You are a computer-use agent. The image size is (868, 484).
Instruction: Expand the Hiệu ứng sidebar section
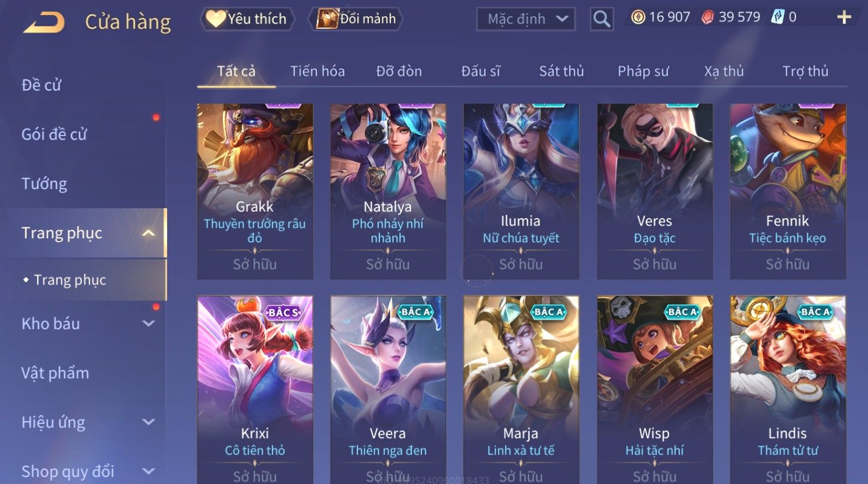tap(149, 422)
